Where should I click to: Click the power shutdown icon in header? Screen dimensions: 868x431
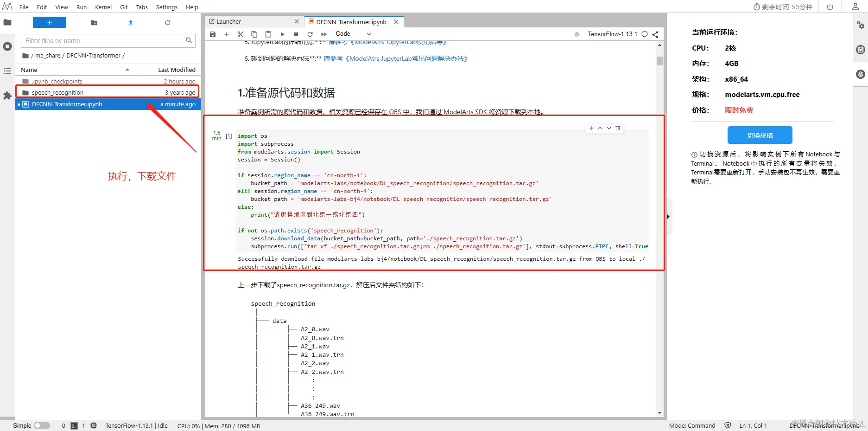pyautogui.click(x=830, y=6)
